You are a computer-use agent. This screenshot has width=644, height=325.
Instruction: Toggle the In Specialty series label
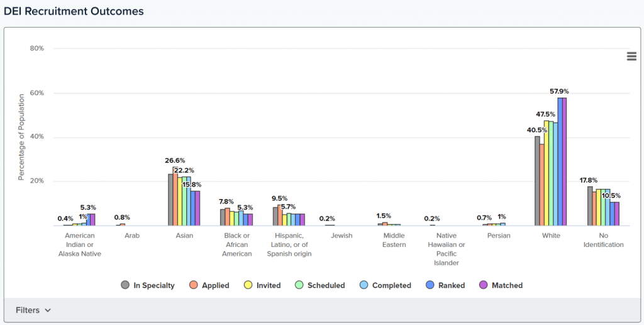coord(154,285)
